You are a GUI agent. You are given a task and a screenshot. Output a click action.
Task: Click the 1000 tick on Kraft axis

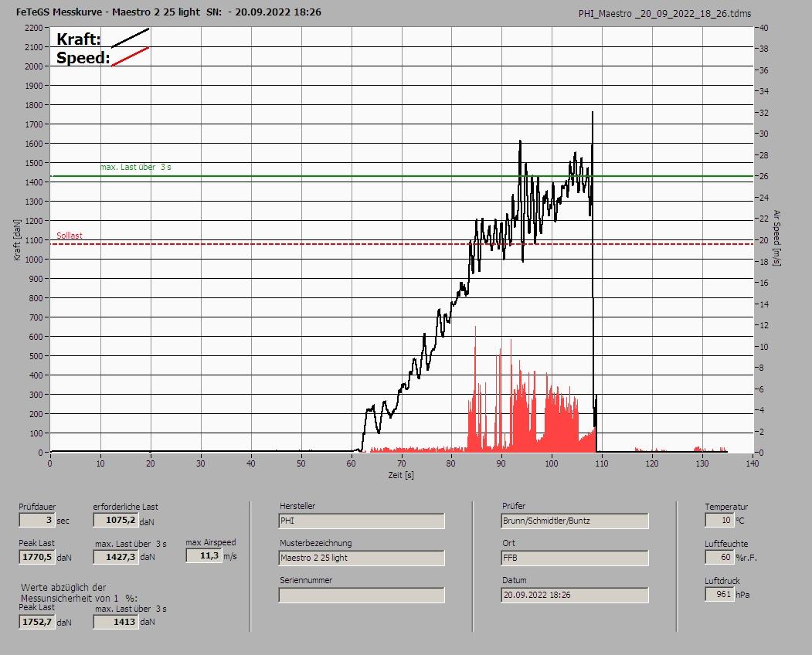(33, 260)
